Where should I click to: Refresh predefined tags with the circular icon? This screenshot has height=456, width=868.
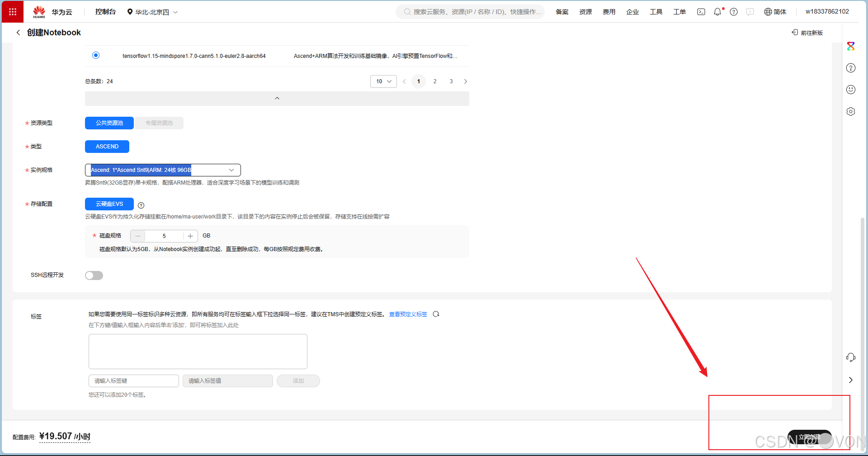coord(436,314)
